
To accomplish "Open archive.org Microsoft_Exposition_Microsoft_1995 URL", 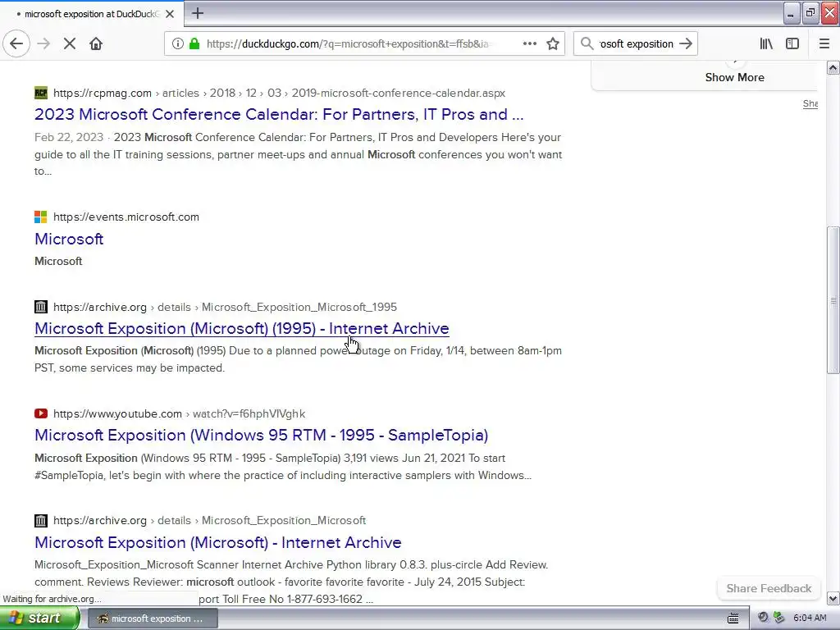I will point(225,307).
